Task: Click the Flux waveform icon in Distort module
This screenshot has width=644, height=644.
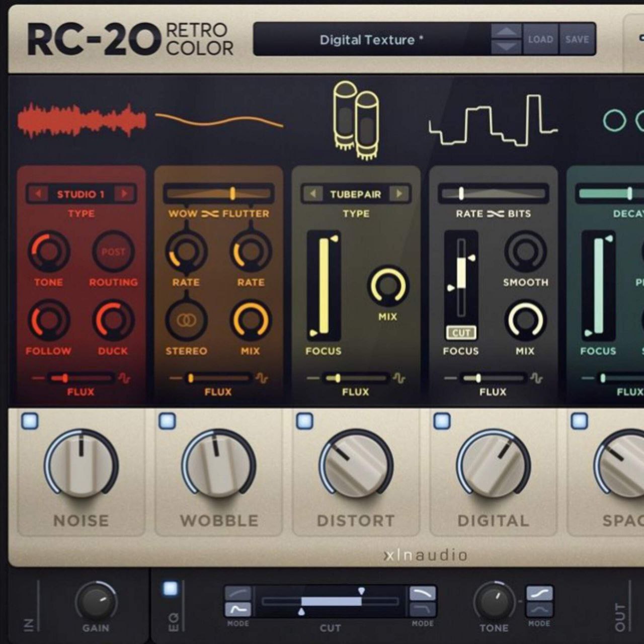Action: pos(398,378)
